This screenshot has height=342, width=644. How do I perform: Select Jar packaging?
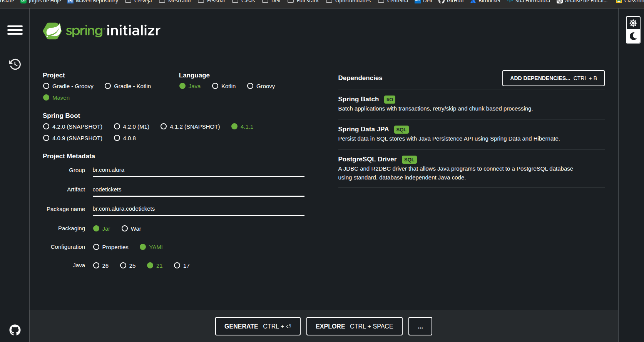click(102, 229)
